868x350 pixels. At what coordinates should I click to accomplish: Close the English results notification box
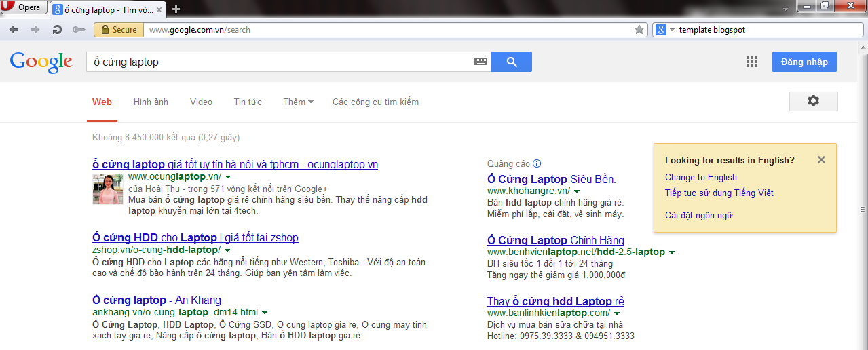click(x=821, y=160)
